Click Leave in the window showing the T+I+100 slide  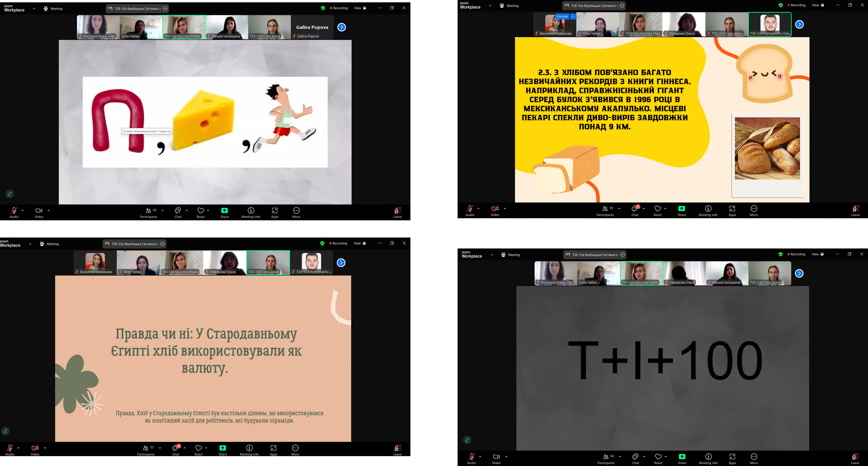855,459
